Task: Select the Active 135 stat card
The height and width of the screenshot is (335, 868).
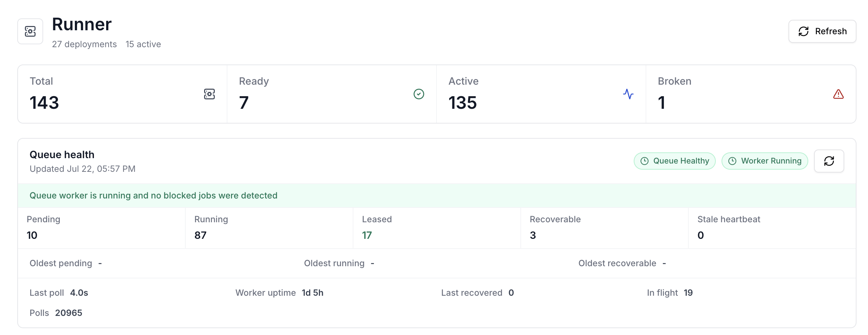Action: [541, 94]
